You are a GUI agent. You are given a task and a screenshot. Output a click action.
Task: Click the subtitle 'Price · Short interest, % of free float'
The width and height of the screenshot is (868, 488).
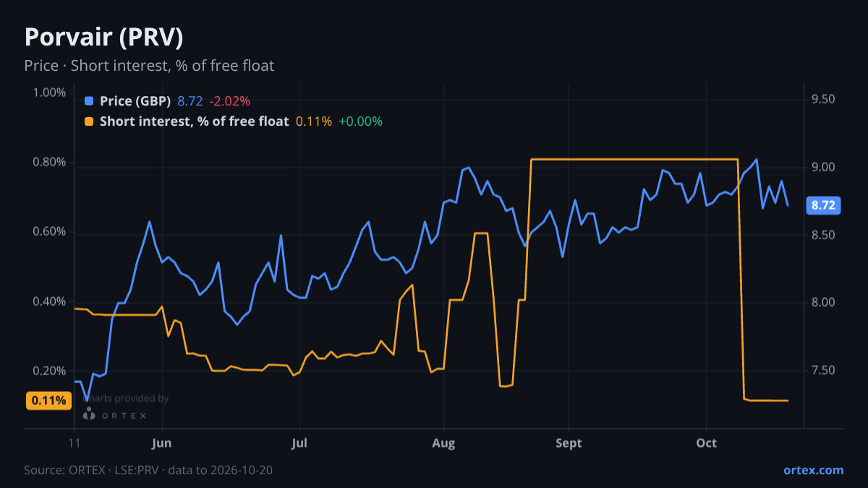click(149, 66)
